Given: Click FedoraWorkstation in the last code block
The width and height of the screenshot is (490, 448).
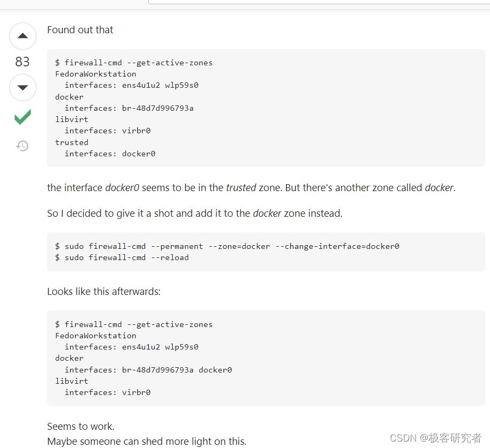Looking at the screenshot, I should coord(95,335).
